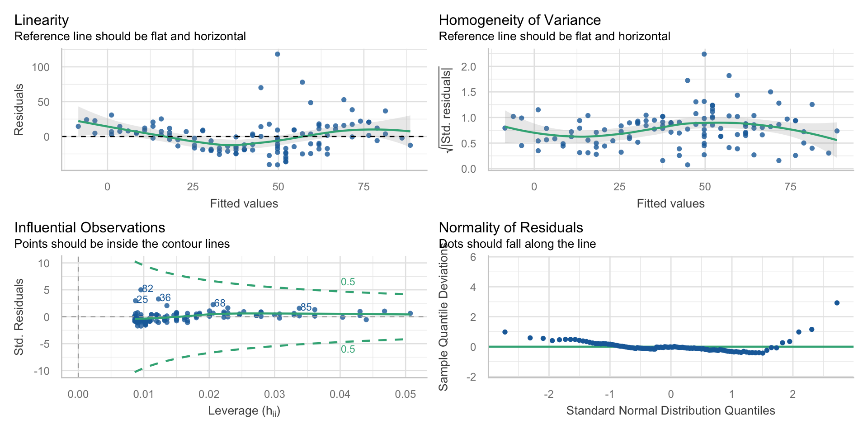Select the observation label 36
This screenshot has height=434, width=868.
(x=165, y=298)
